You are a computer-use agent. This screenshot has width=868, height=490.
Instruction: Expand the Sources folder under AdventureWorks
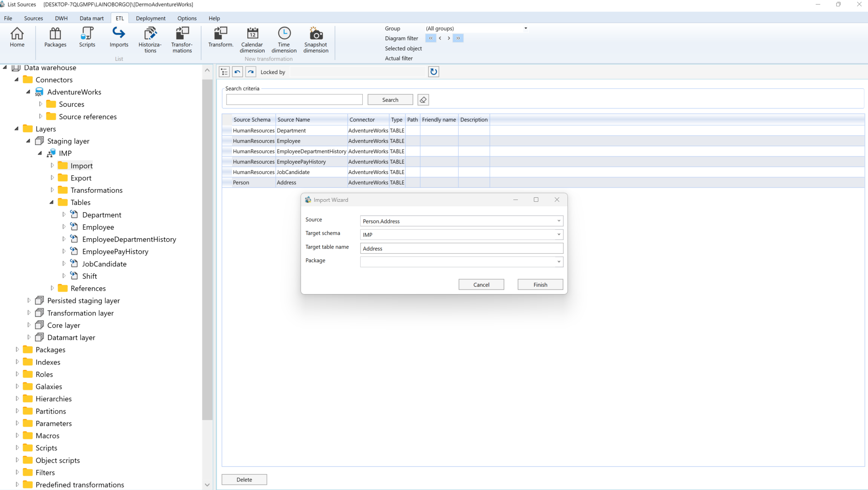(40, 104)
